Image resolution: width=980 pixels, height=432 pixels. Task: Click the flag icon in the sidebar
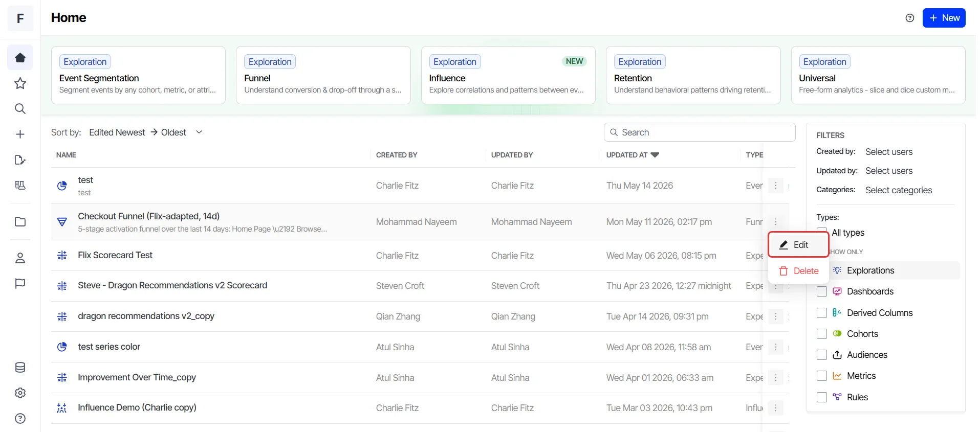pos(20,284)
